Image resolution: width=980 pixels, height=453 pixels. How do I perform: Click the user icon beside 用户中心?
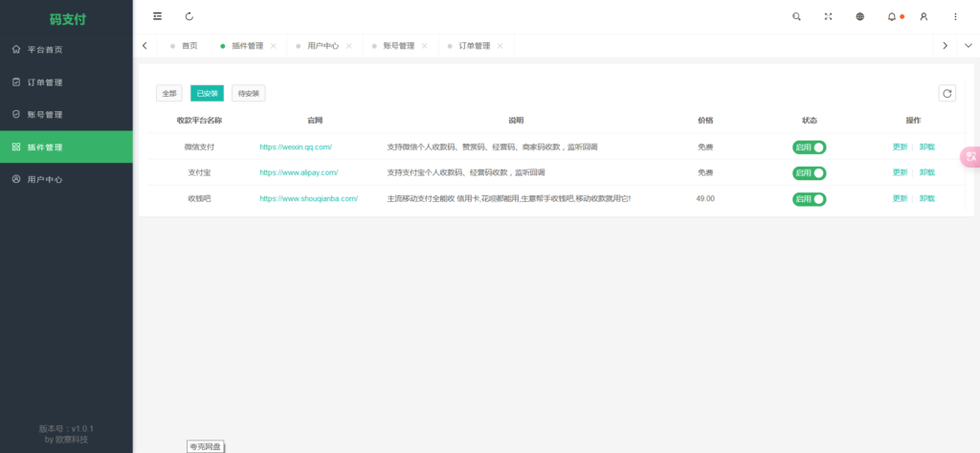16,179
